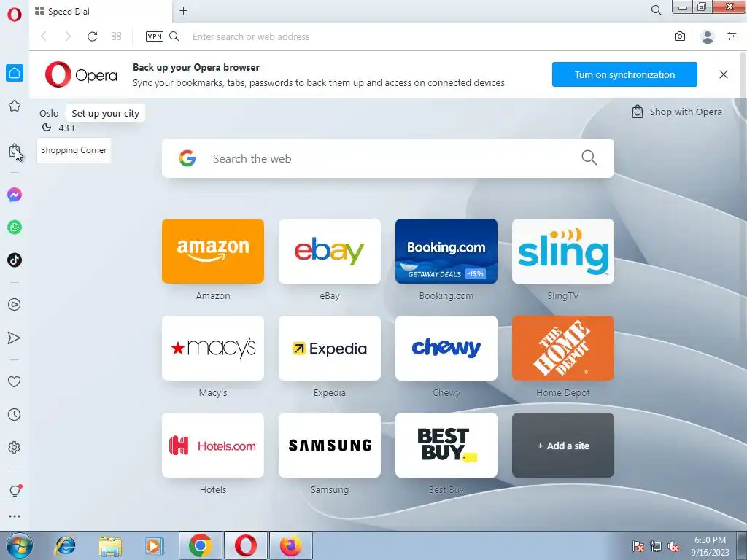
Task: Open WhatsApp in sidebar
Action: click(x=15, y=227)
